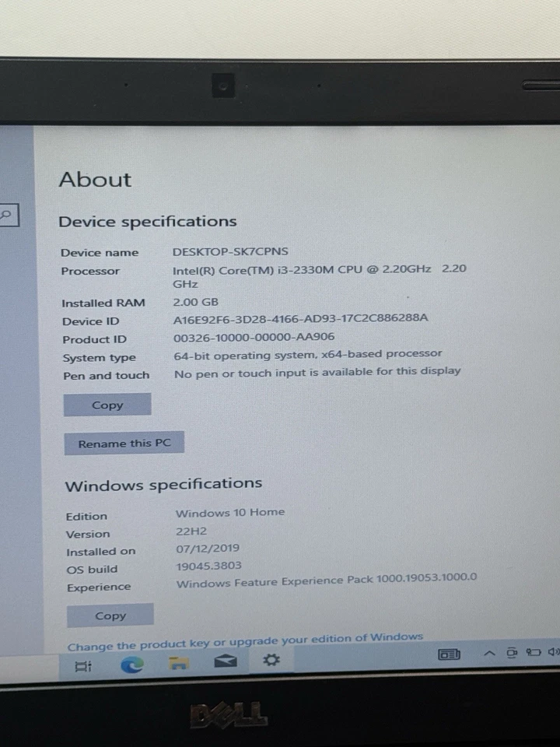Screen dimensions: 560x747
Task: Click the No pen or touch input text
Action: (x=317, y=372)
